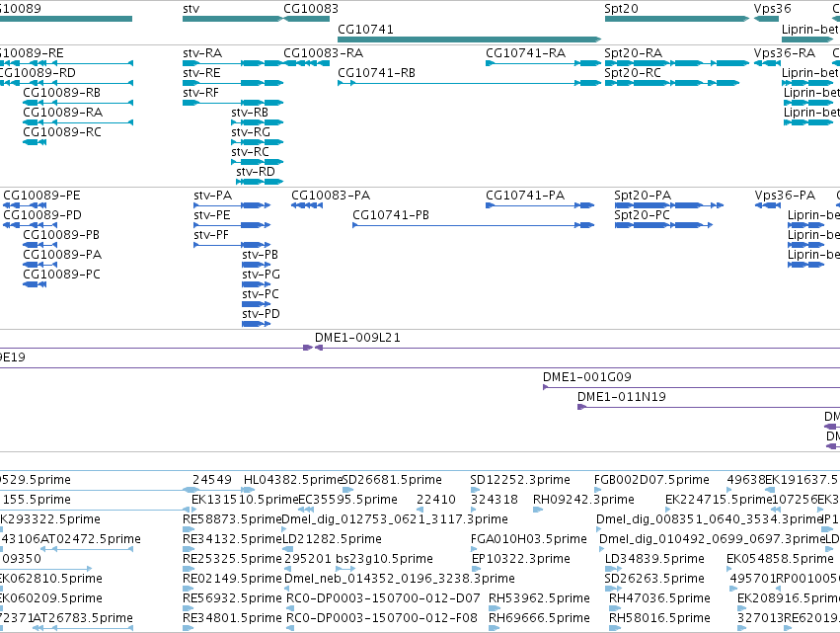Click EST RH47036.5prime
Image resolution: width=840 pixels, height=633 pixels.
[659, 598]
